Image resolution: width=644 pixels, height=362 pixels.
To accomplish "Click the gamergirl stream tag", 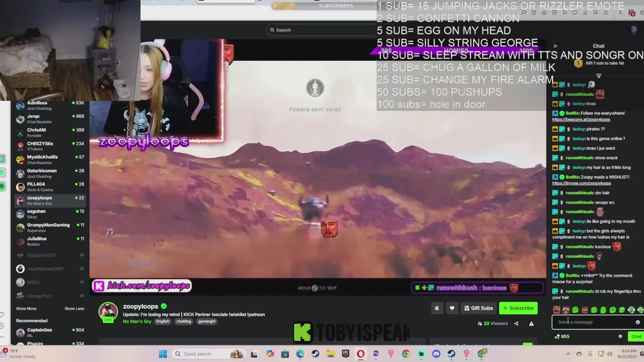I will 207,321.
